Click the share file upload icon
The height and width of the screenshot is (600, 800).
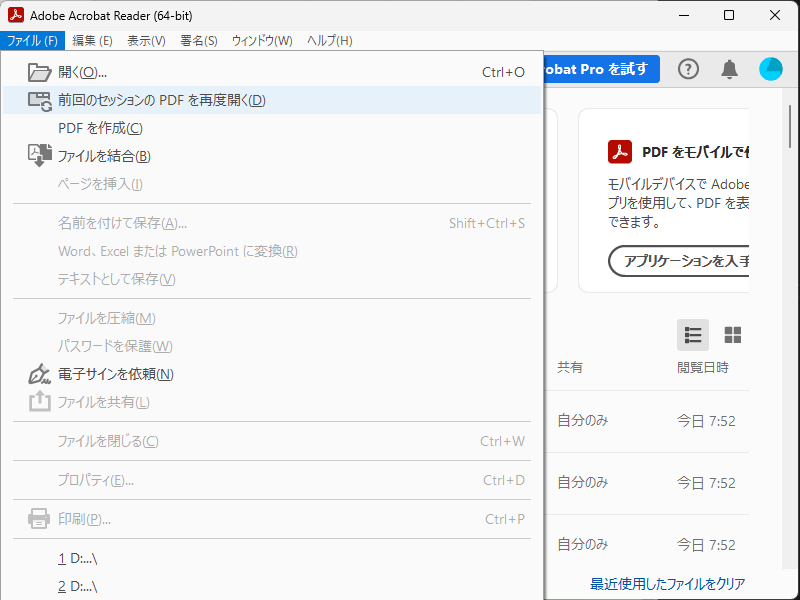pyautogui.click(x=39, y=402)
